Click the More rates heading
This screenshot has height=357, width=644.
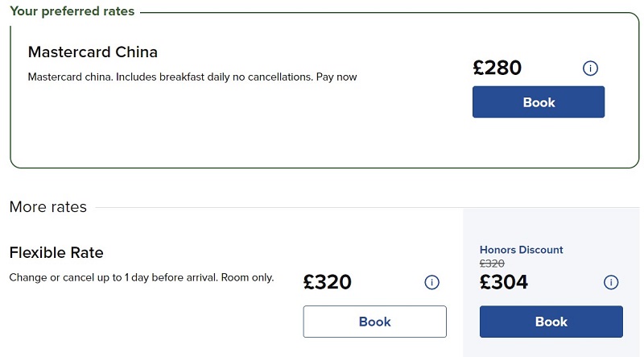point(48,207)
